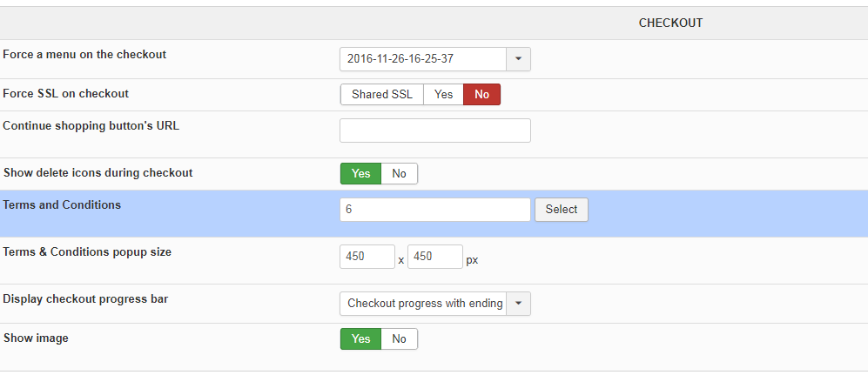This screenshot has height=375, width=868.
Task: Set Show image to No
Action: pos(399,339)
